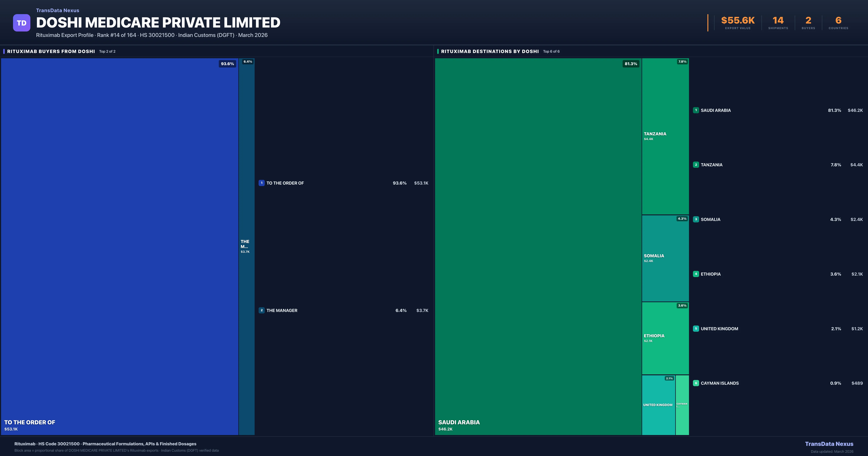Open Rituximab Destinations by Doshi section header

[x=490, y=51]
